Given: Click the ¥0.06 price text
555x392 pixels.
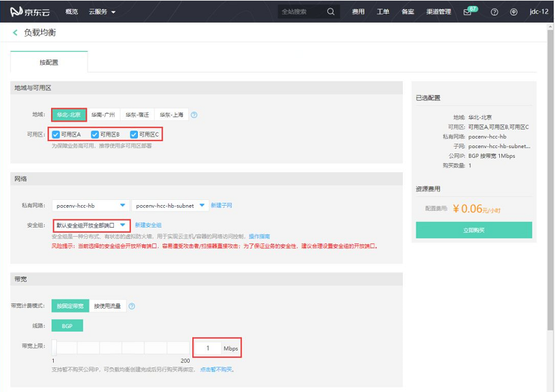Looking at the screenshot, I should coord(477,208).
